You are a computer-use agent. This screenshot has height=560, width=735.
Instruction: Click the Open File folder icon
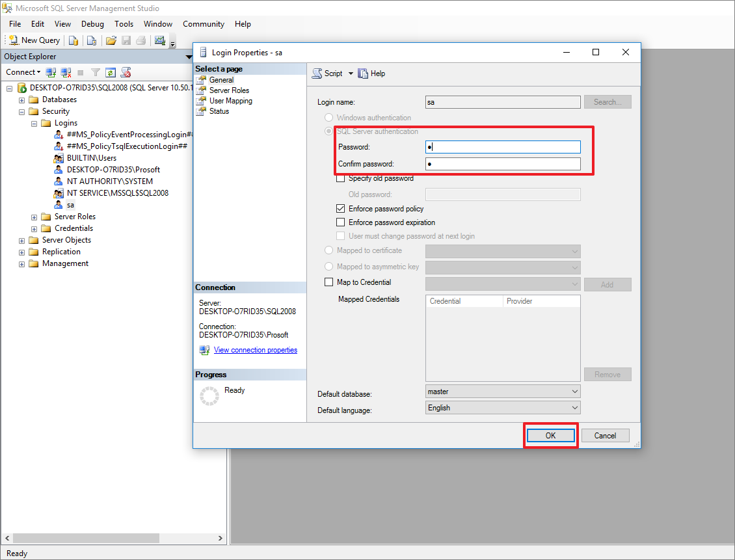[111, 40]
